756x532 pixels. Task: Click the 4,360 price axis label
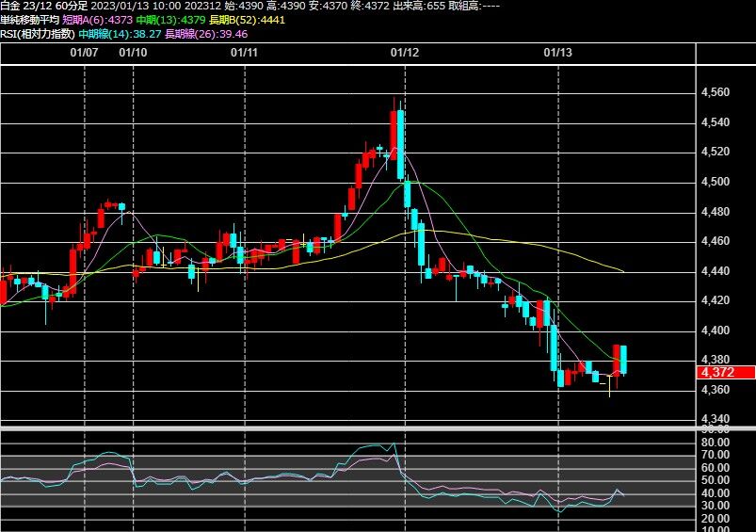click(716, 389)
